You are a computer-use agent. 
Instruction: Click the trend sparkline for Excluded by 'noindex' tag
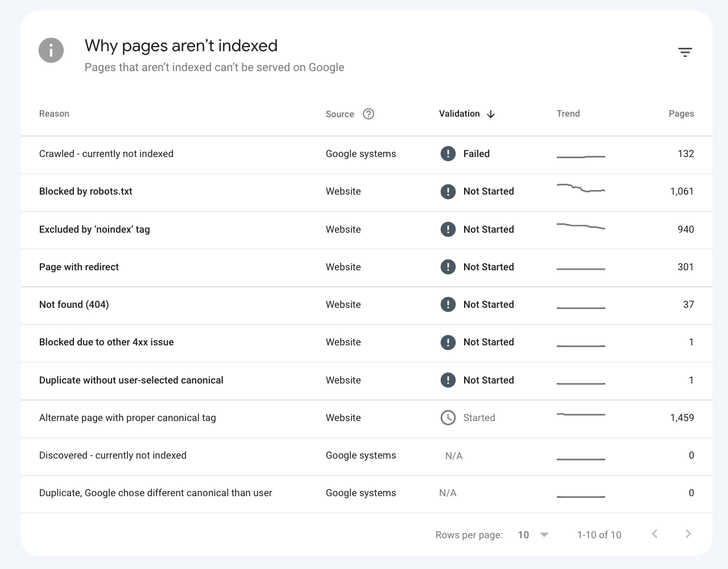pos(581,226)
